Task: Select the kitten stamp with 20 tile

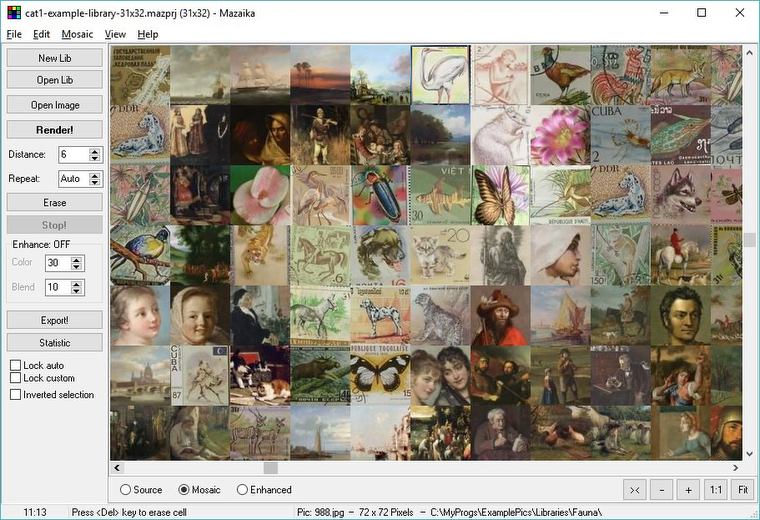Action: coord(440,255)
